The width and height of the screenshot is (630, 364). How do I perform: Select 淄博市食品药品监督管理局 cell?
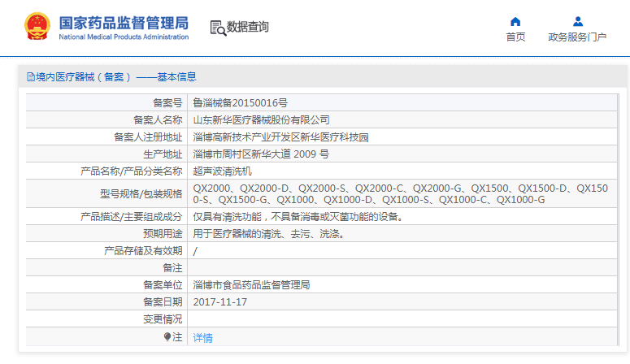(251, 285)
